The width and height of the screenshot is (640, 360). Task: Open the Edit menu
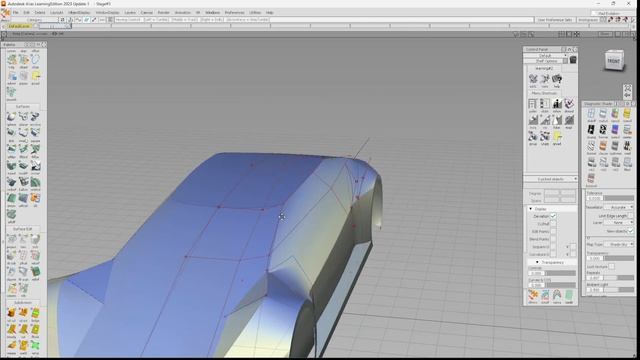coord(26,13)
